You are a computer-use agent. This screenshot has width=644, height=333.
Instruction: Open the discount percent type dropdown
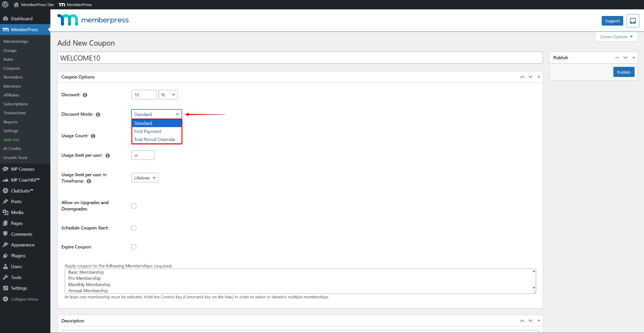pyautogui.click(x=168, y=95)
